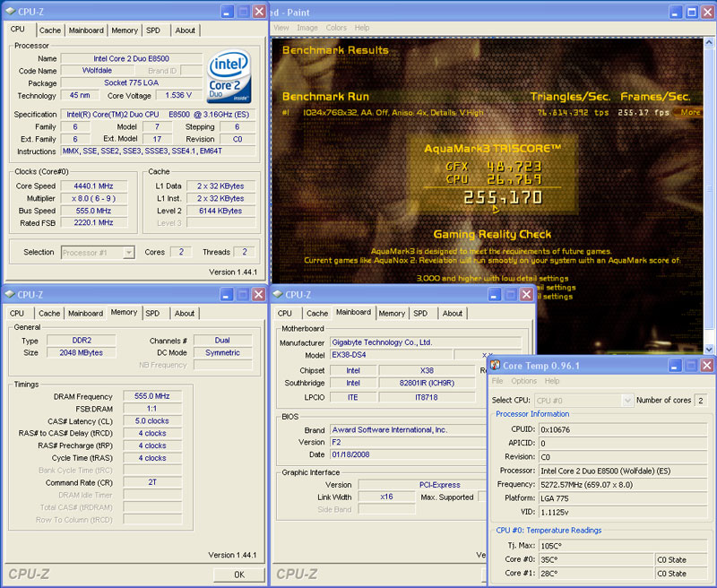Click the Core #0 temperature 35C° reading
717x588 pixels.
tap(596, 559)
